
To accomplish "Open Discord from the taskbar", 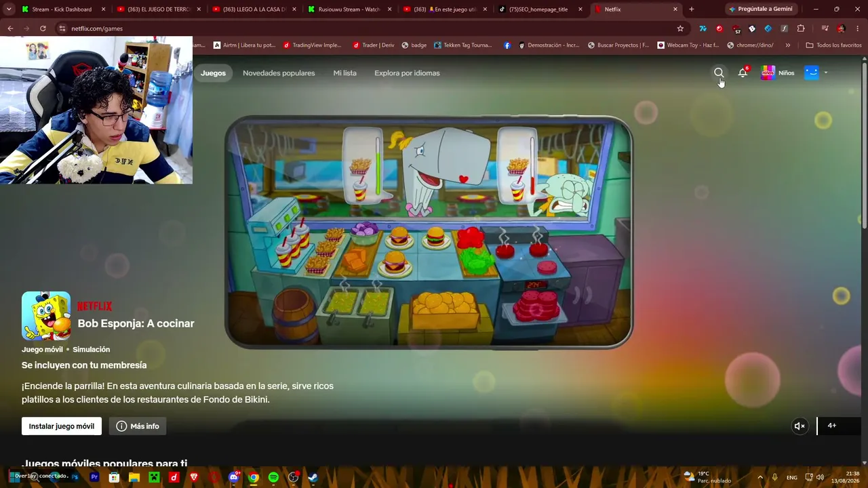I will [x=234, y=477].
